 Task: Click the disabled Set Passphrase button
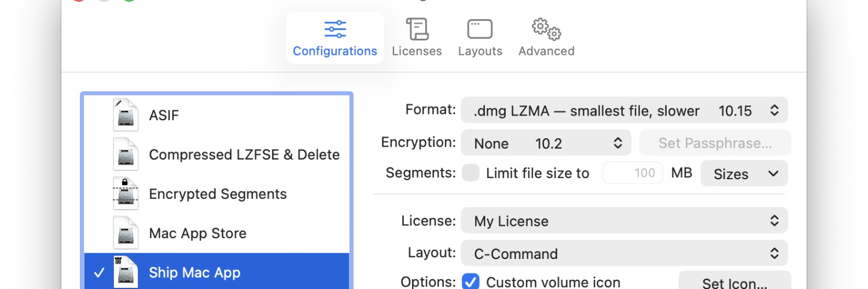click(x=715, y=143)
